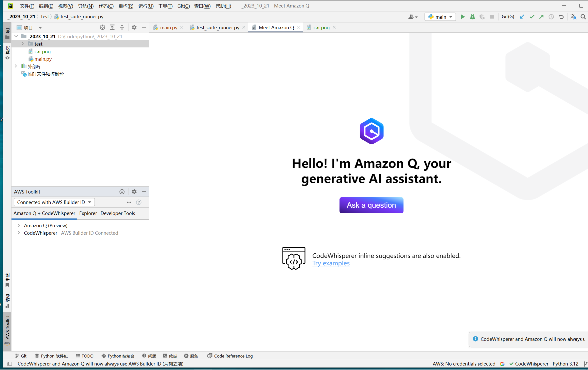This screenshot has width=588, height=370.
Task: Click the Git push arrow icon
Action: tap(541, 17)
